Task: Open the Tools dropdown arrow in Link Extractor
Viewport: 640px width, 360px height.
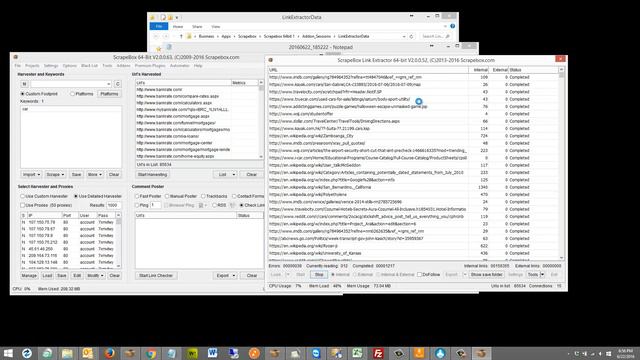Action: (542, 275)
